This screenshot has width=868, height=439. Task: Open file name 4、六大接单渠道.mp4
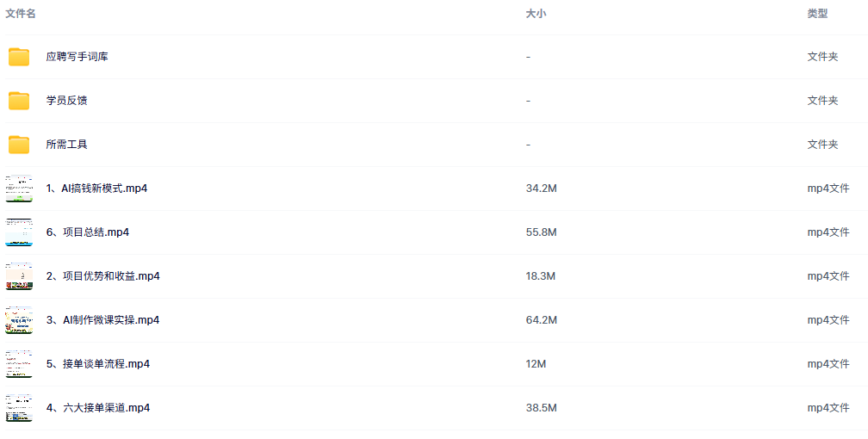pyautogui.click(x=98, y=408)
